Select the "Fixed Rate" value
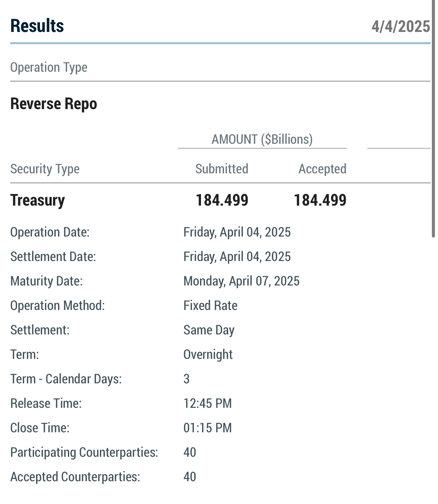The height and width of the screenshot is (504, 438). coord(211,306)
